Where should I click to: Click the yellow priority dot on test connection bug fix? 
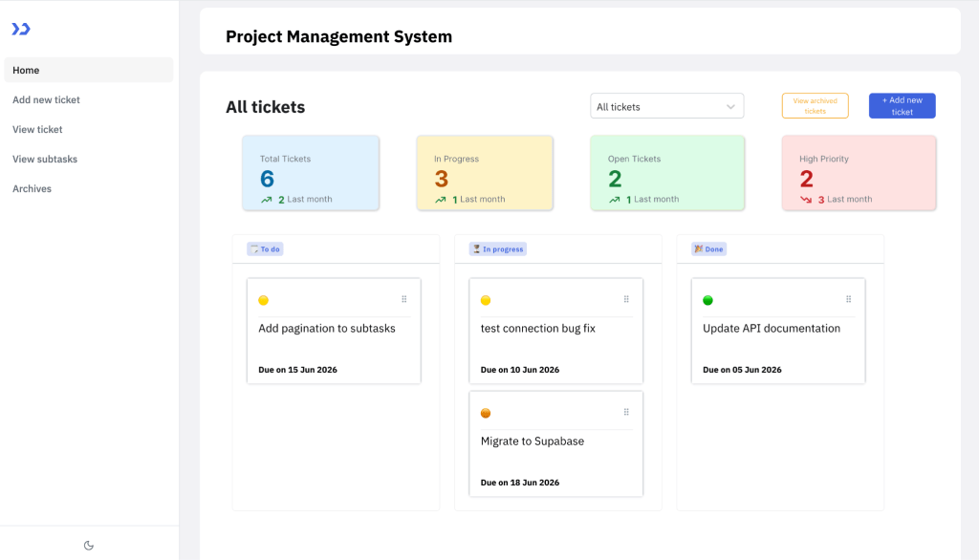(486, 300)
